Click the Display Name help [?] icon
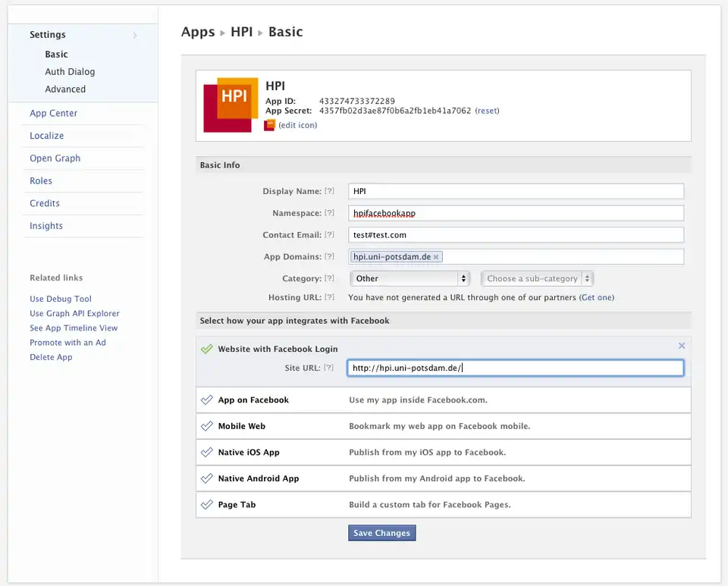 329,192
